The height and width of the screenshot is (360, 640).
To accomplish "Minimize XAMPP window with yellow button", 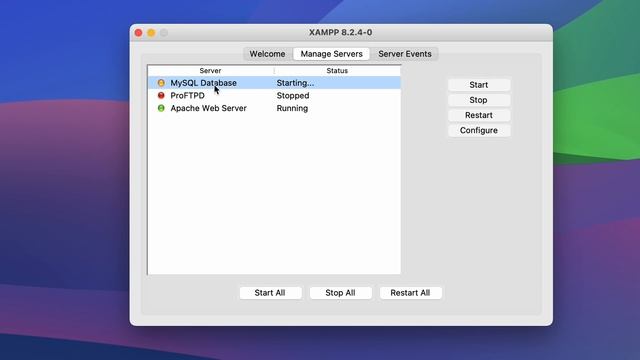I will (x=151, y=33).
